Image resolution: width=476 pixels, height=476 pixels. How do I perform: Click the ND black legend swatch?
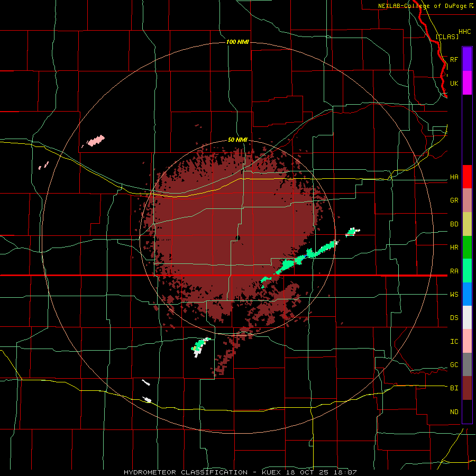click(467, 411)
